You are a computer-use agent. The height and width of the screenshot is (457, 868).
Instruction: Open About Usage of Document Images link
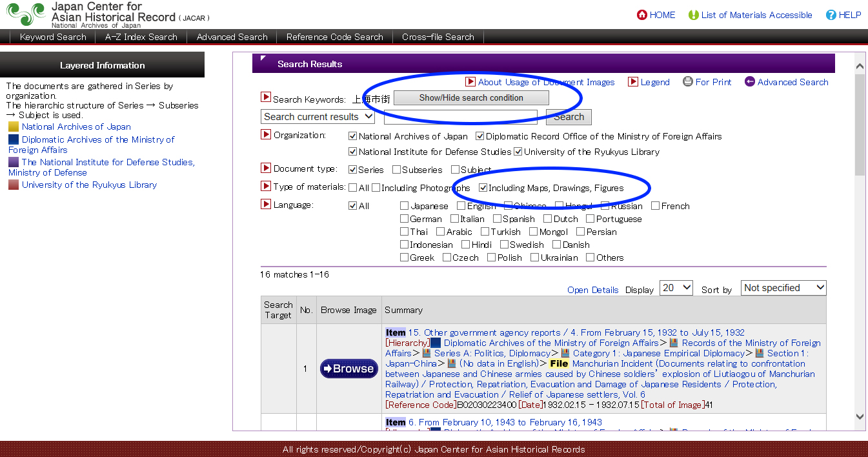[546, 82]
